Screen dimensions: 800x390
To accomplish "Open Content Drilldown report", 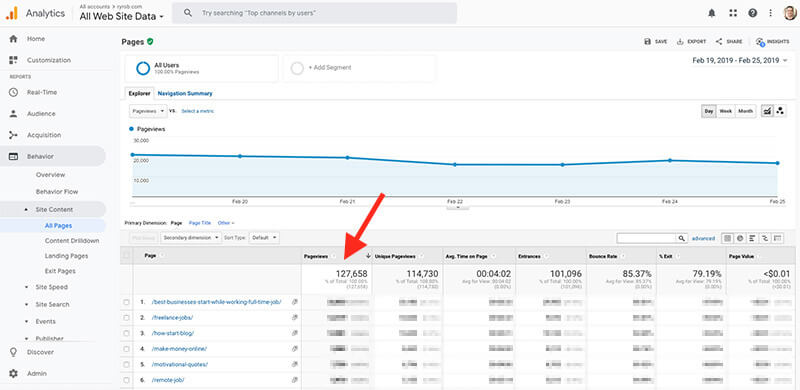I will point(72,241).
